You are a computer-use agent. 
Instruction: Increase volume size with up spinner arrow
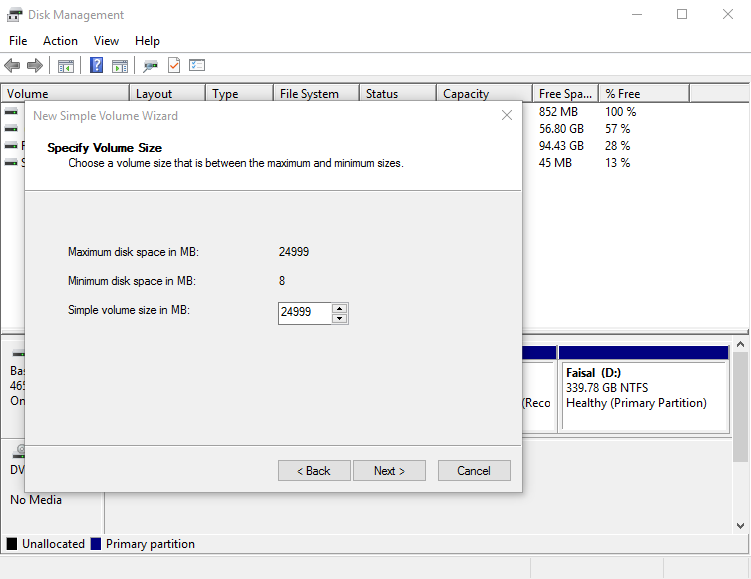340,308
